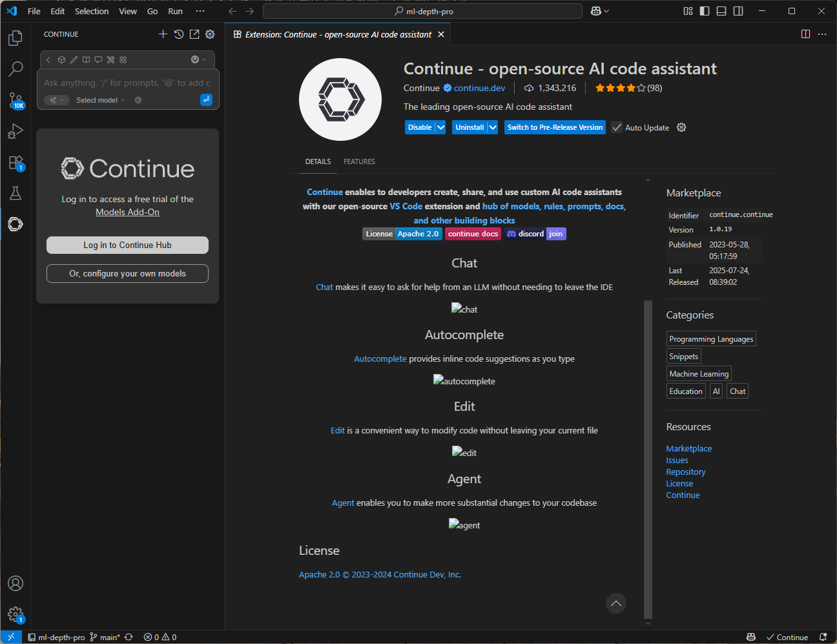This screenshot has height=644, width=837.
Task: Open the Run and Debug view
Action: pyautogui.click(x=15, y=131)
